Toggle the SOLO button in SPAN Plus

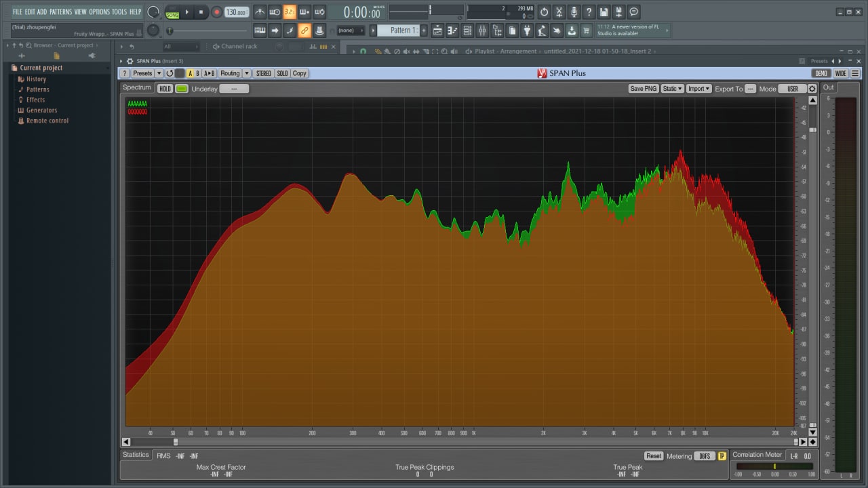(282, 73)
